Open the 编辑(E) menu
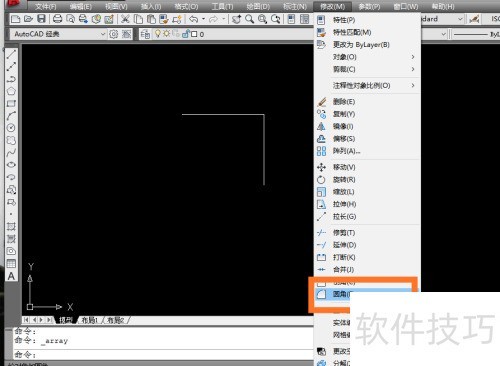The height and width of the screenshot is (366, 500). (x=81, y=6)
